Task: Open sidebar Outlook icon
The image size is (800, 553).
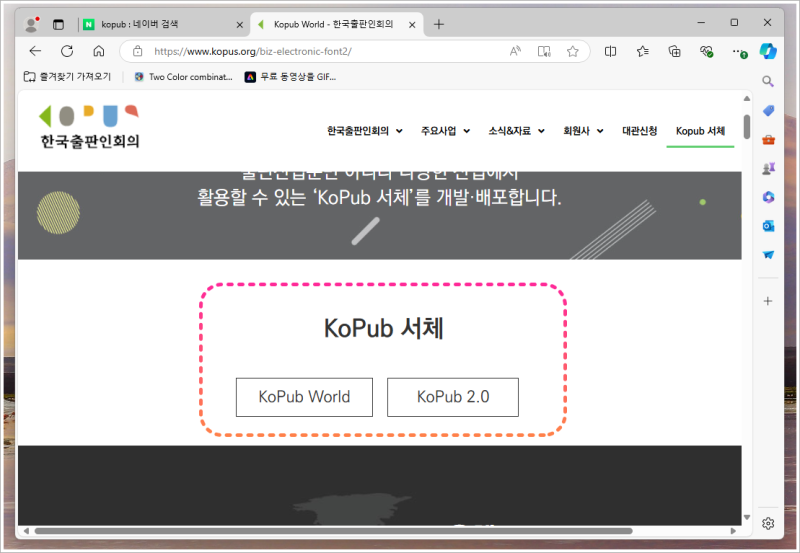Action: (768, 225)
